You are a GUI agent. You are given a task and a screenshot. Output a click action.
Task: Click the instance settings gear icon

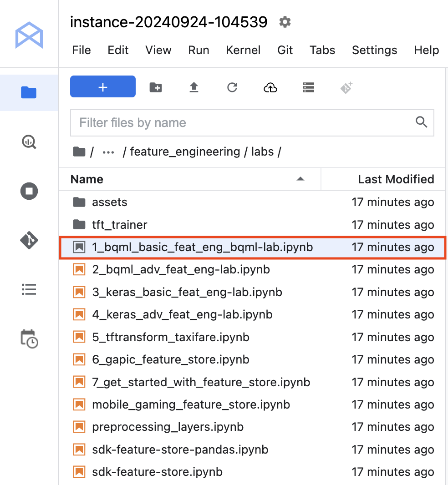tap(285, 22)
